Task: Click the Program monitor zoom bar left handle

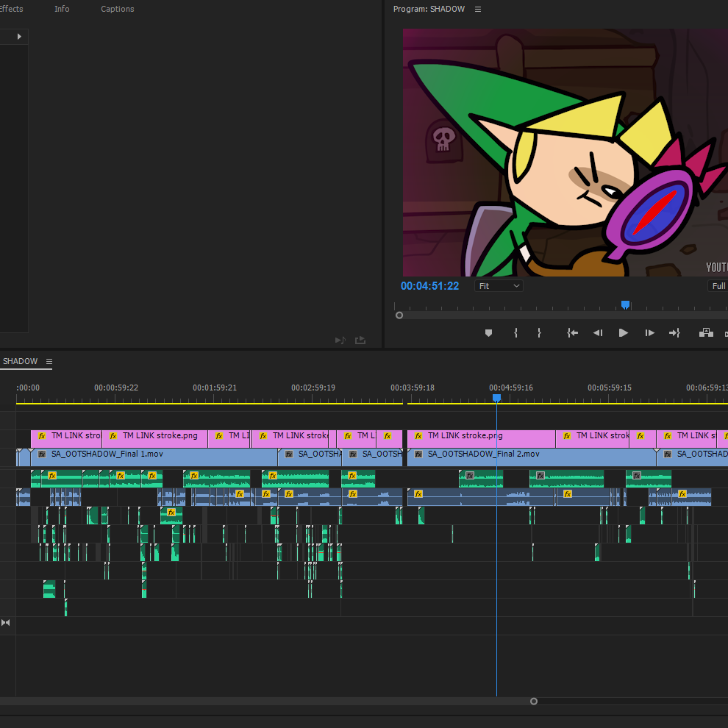Action: tap(399, 315)
